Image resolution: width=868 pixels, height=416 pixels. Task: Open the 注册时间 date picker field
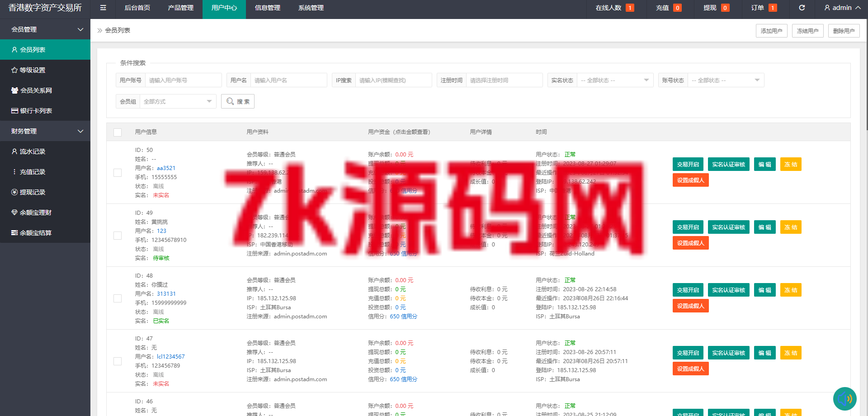(504, 80)
